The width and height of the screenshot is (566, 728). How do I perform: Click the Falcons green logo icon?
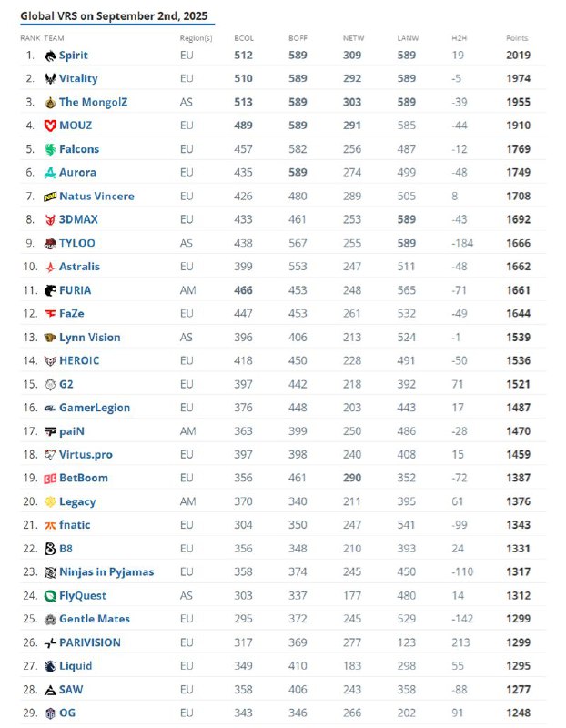point(51,149)
